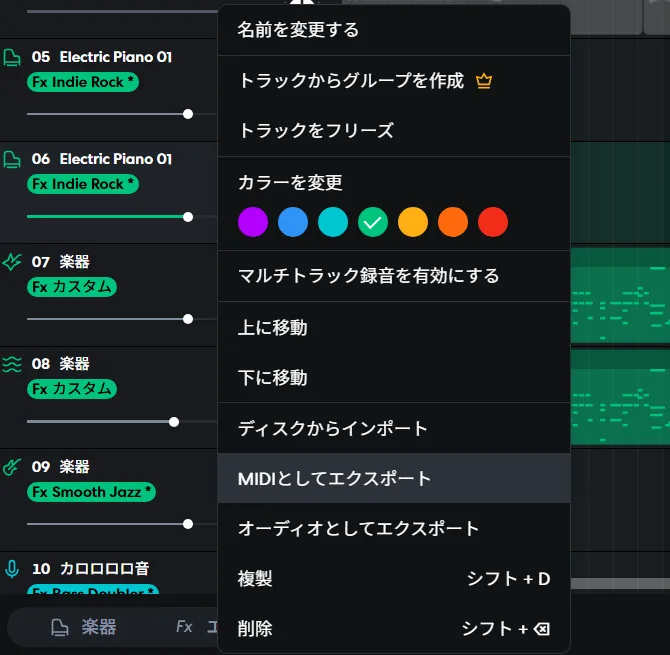
Task: Click the guitar icon on track 09
Action: pos(12,467)
